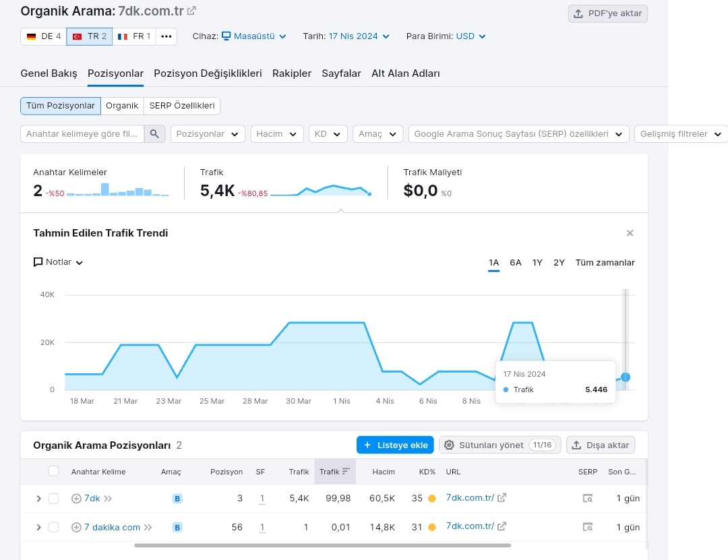Switch to Organik filter
728x560 pixels.
pyautogui.click(x=122, y=106)
